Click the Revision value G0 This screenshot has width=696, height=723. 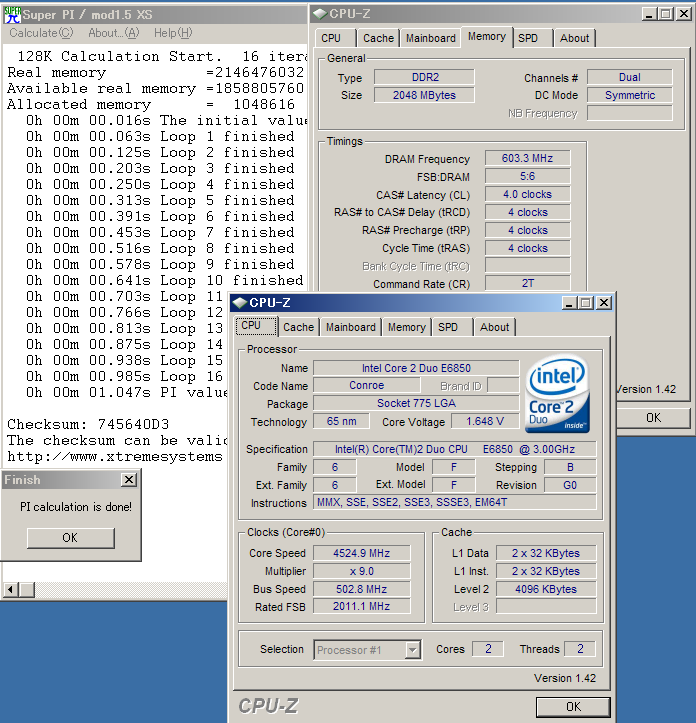point(570,485)
